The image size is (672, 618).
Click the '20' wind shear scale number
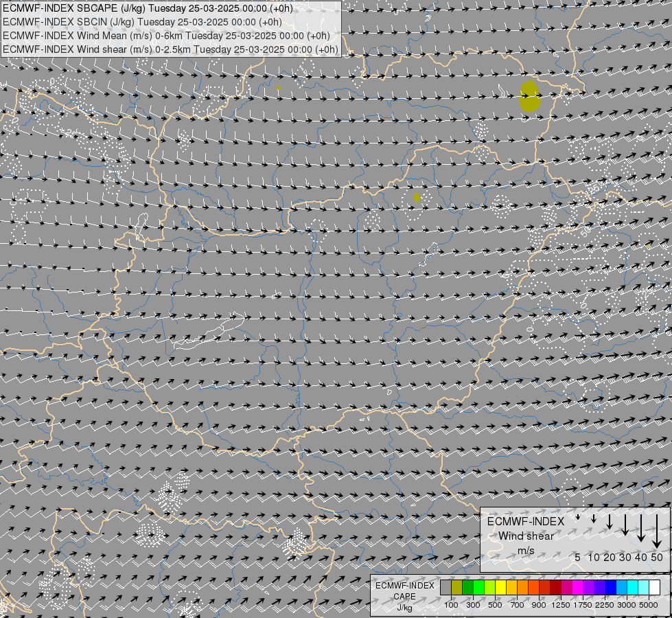point(610,557)
